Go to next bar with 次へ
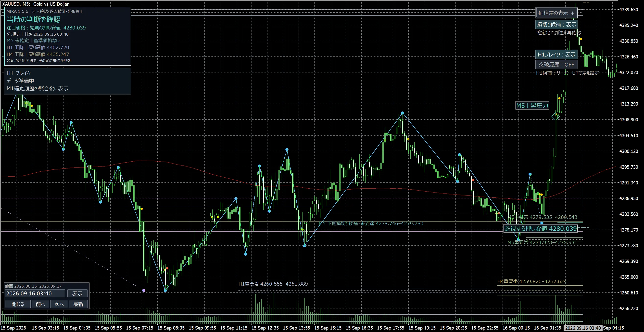644x332 pixels. [x=59, y=304]
